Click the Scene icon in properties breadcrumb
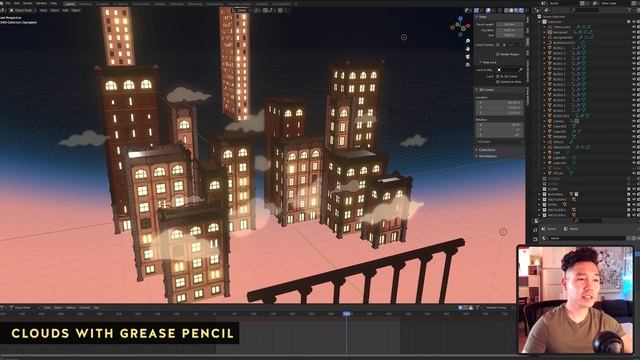The width and height of the screenshot is (640, 360). click(x=544, y=229)
